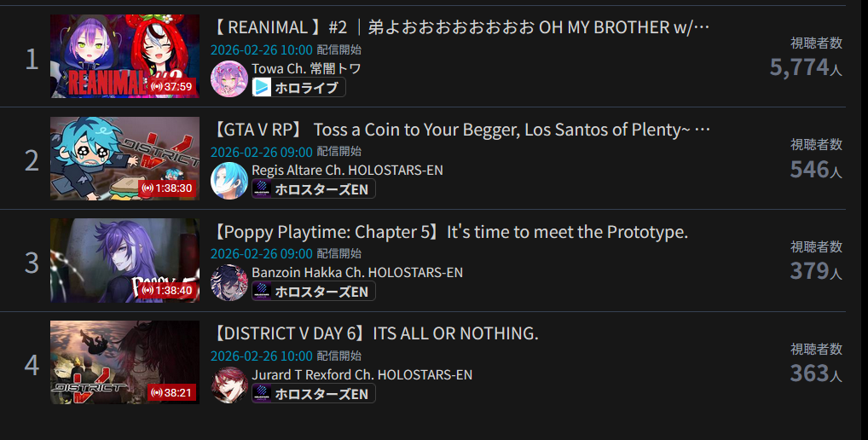Image resolution: width=868 pixels, height=440 pixels.
Task: Open Poppy Playtime Chapter 5 title link
Action: click(450, 232)
